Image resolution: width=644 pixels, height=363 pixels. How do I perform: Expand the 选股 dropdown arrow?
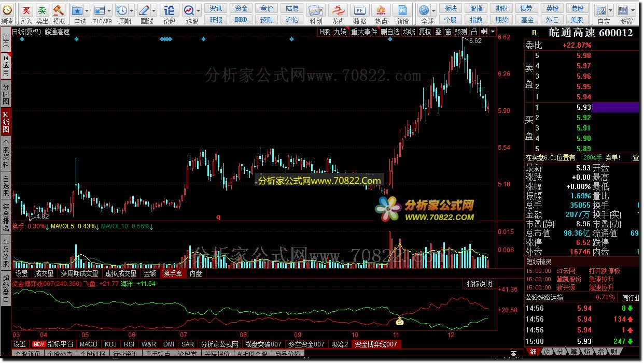(x=199, y=10)
